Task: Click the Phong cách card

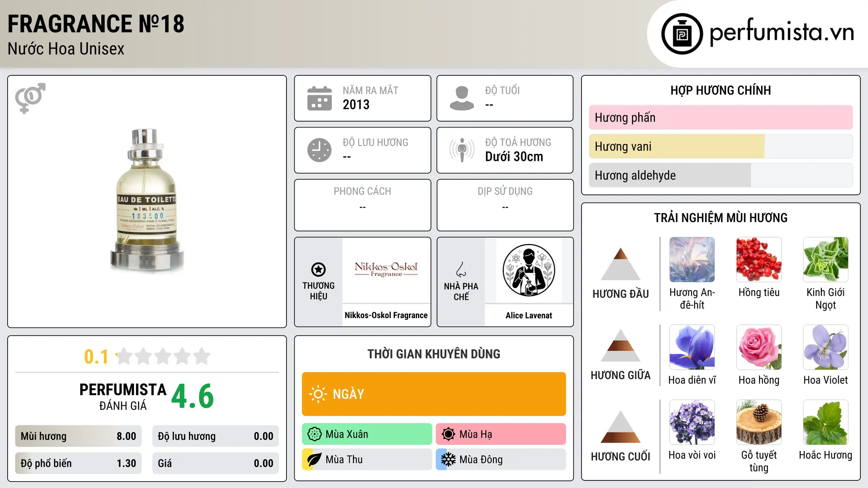Action: 363,205
